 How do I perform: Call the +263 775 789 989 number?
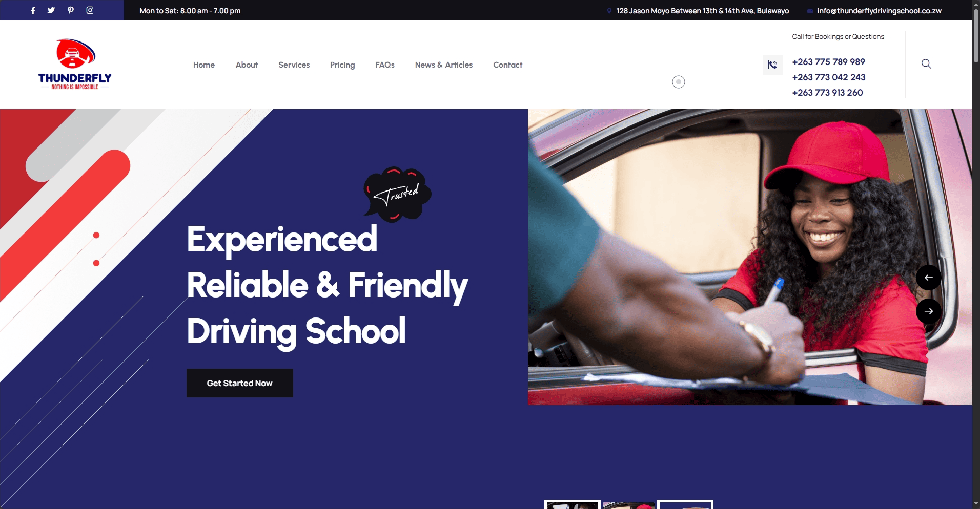click(x=828, y=62)
